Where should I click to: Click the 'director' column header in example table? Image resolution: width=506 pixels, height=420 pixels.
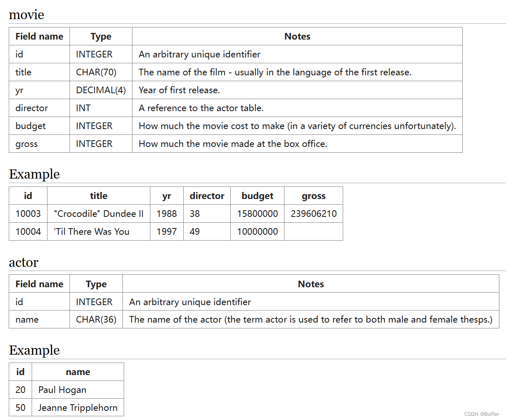[x=207, y=196]
